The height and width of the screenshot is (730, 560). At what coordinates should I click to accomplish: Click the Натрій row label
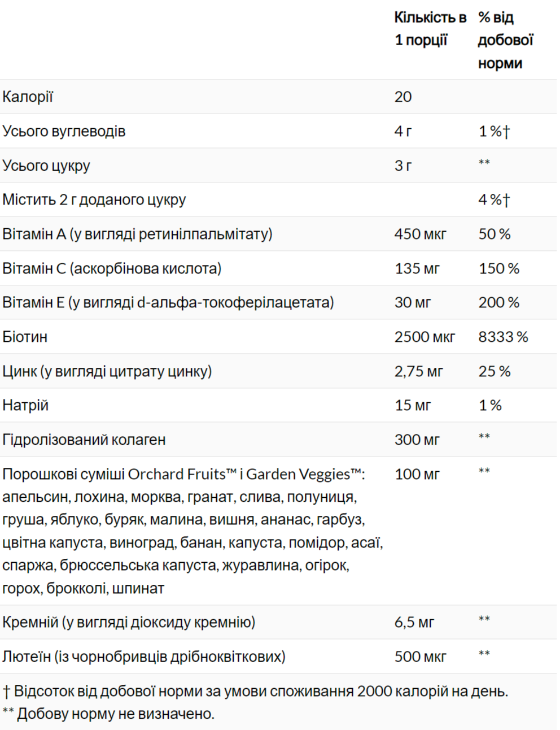(x=25, y=405)
